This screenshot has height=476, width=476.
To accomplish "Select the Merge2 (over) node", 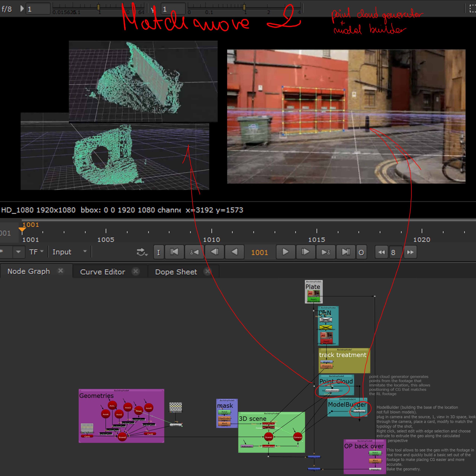I will [x=314, y=469].
